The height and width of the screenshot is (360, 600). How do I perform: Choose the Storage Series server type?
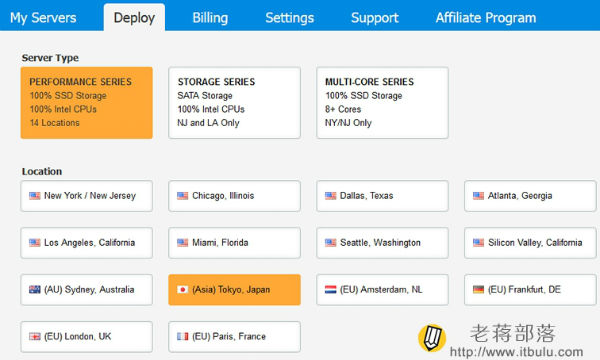[x=235, y=103]
